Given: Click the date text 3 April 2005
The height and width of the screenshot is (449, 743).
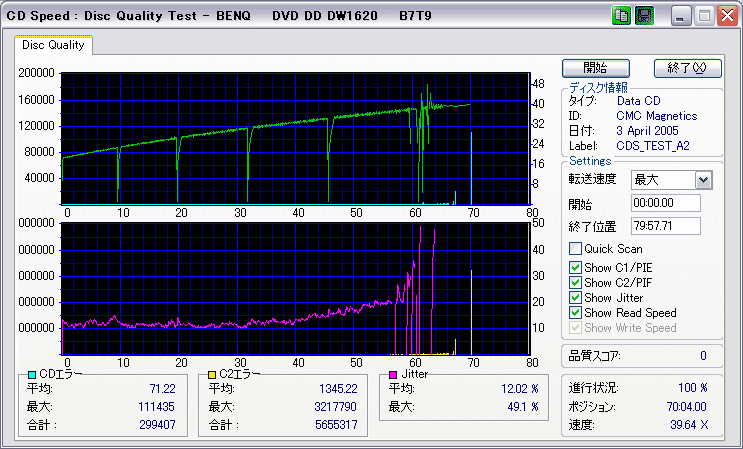Looking at the screenshot, I should [647, 131].
